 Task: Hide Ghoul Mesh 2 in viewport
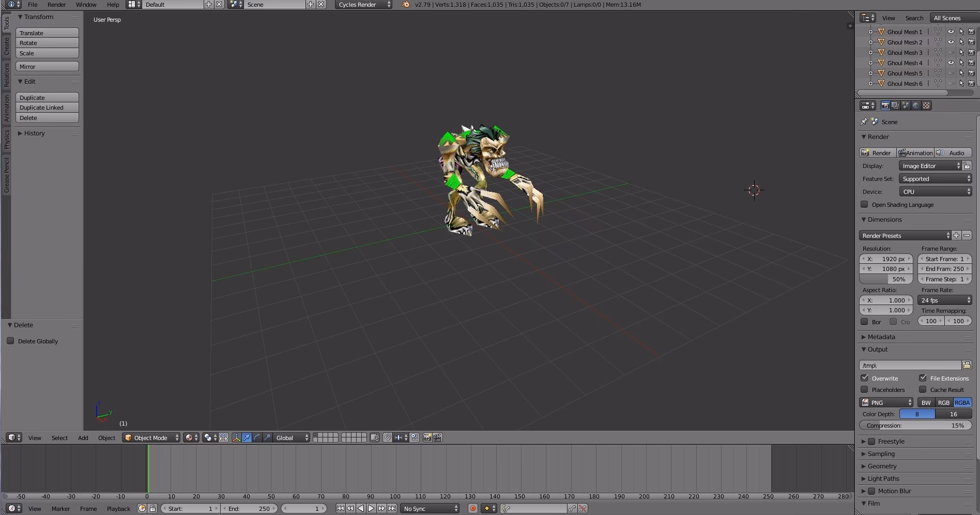point(951,42)
